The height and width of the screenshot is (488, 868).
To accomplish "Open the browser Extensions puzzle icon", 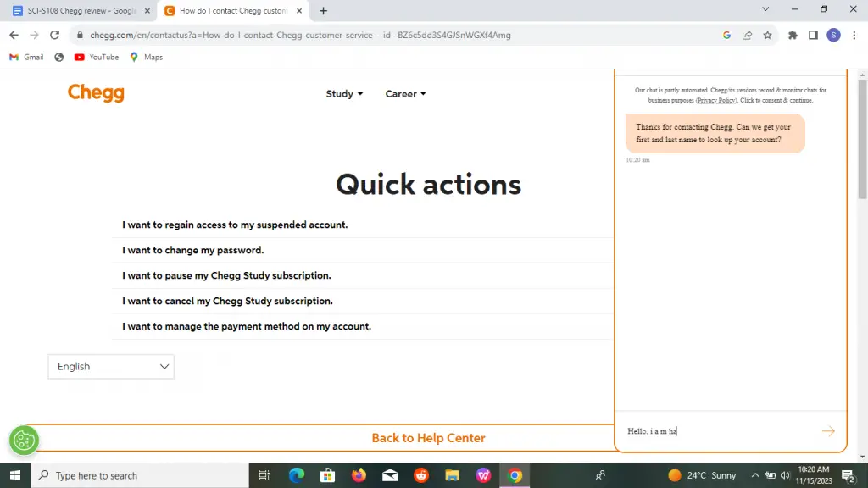I will coord(792,35).
